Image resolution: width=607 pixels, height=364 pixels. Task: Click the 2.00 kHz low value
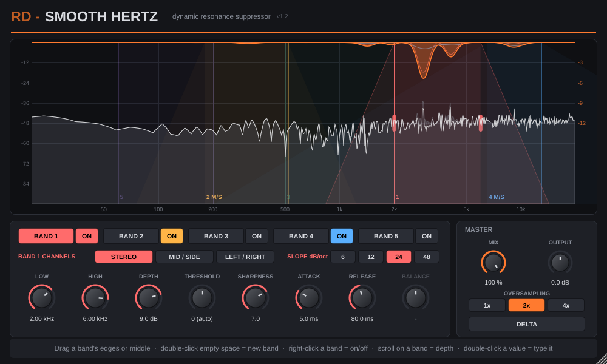tap(42, 318)
